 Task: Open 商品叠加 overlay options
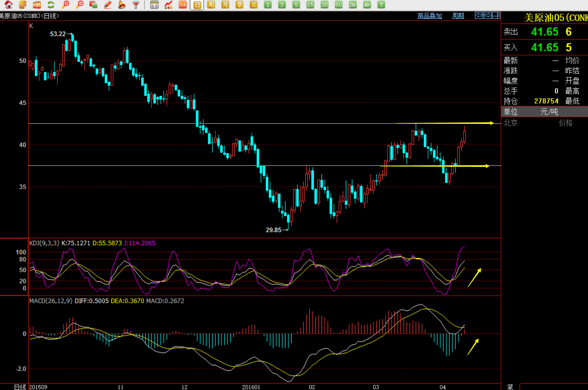coord(430,16)
